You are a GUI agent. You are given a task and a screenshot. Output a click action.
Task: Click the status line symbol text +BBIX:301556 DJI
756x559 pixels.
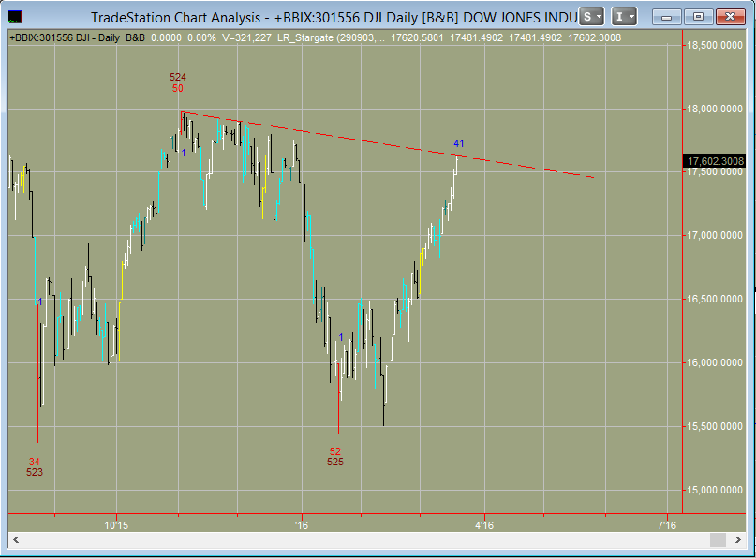pyautogui.click(x=50, y=37)
